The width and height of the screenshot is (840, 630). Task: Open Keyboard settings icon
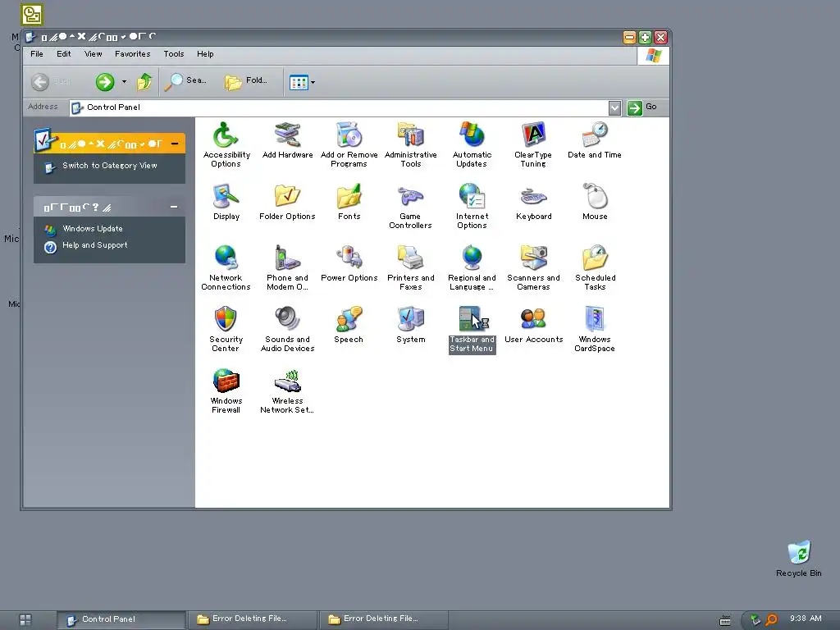pos(533,202)
